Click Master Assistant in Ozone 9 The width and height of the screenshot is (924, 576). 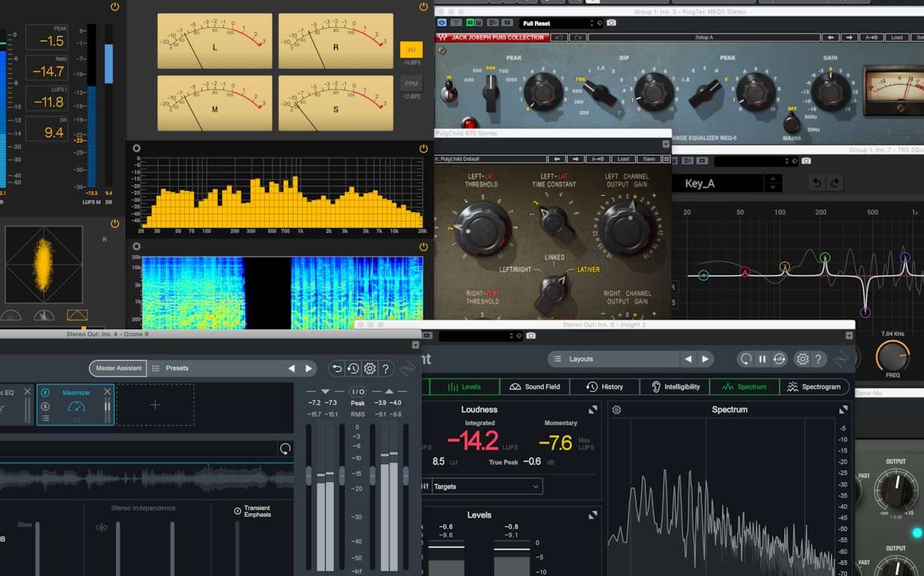coord(118,369)
